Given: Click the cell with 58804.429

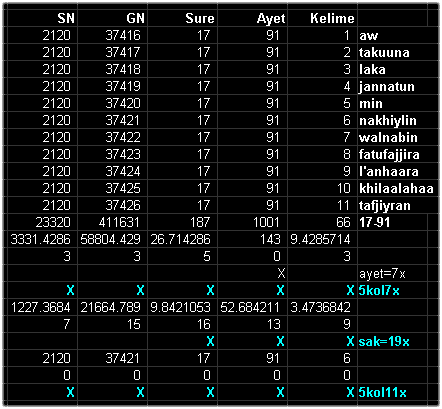Looking at the screenshot, I should point(113,239).
